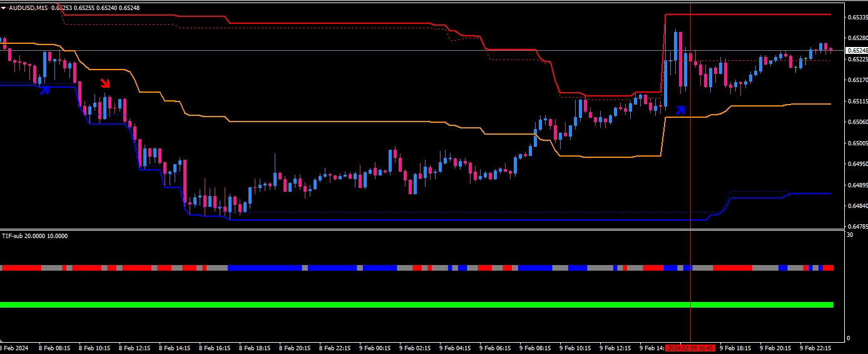This screenshot has height=354, width=868.
Task: Click the blue buy arrow beside the vertical line
Action: (680, 110)
